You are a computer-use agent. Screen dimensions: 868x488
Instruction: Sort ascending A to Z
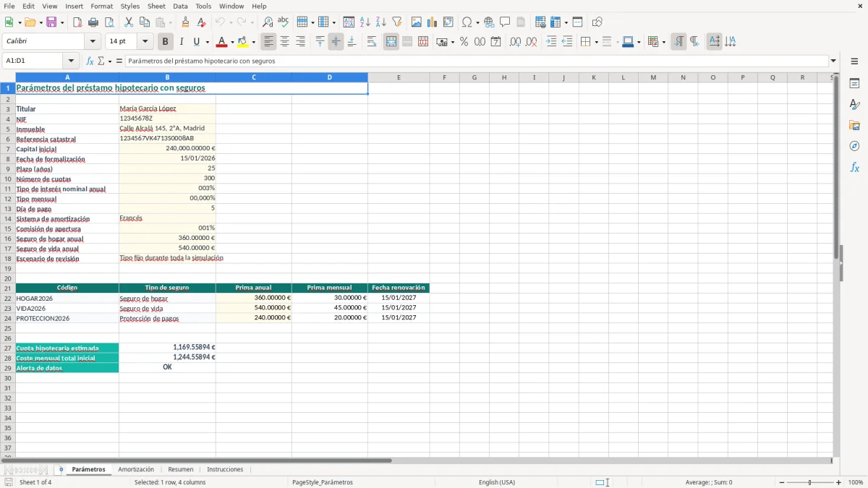tap(365, 22)
